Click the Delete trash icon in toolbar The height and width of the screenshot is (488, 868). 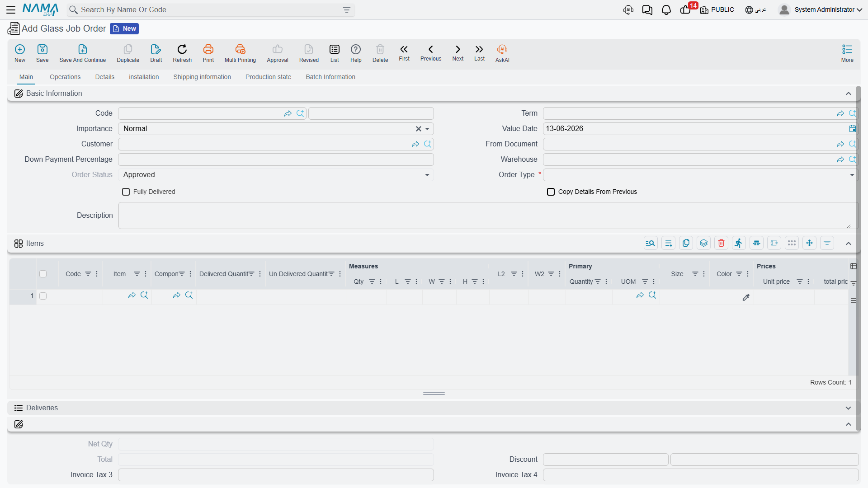pyautogui.click(x=380, y=53)
